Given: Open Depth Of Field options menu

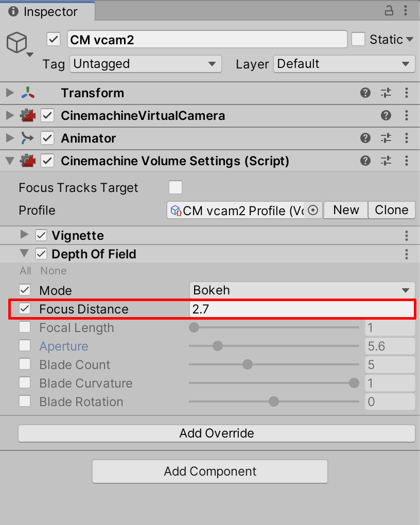Looking at the screenshot, I should click(x=407, y=254).
